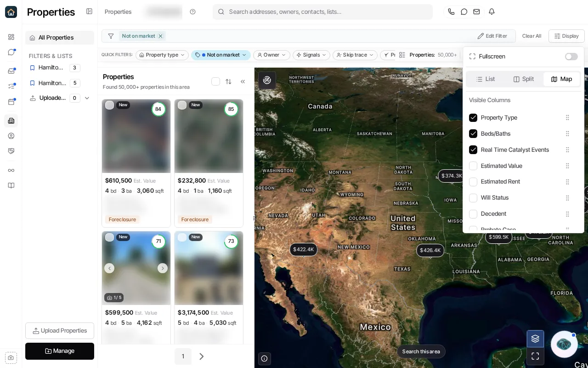Viewport: 588px width, 368px height.
Task: Click the help question mark icon
Action: coord(192,11)
